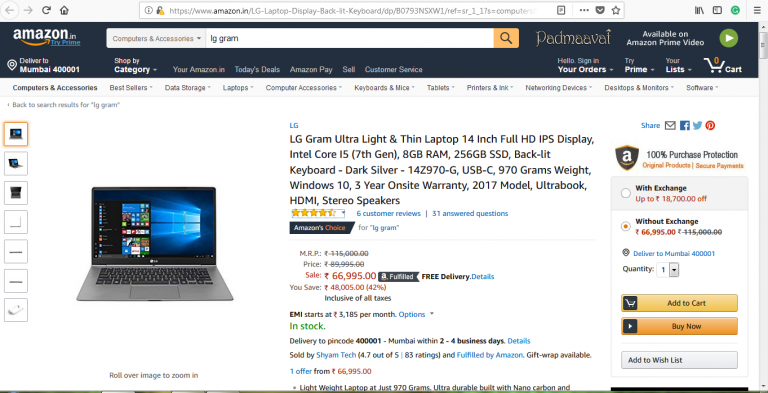768x393 pixels.
Task: Expand the EMI Options dropdown
Action: tap(416, 314)
